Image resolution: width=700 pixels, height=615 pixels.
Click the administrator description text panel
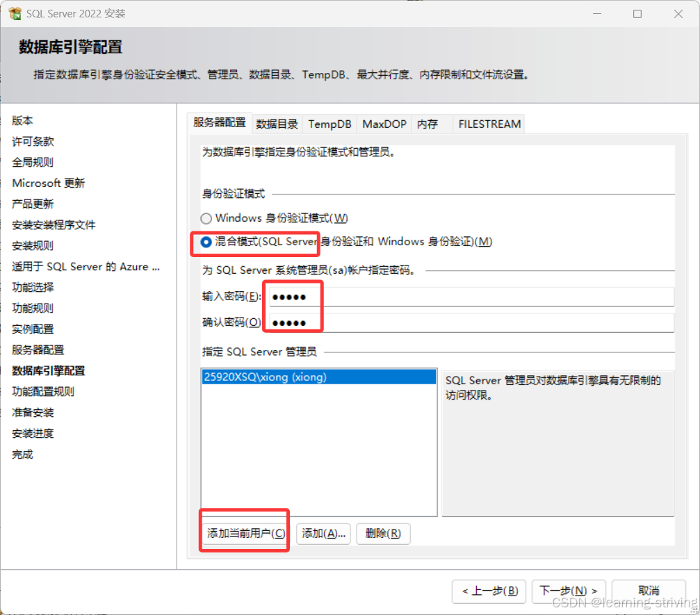pos(558,443)
